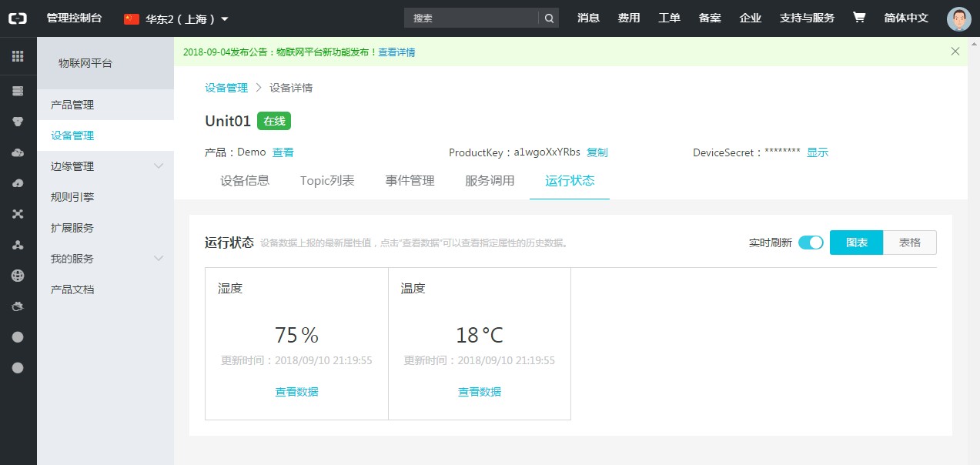Click 查看 link next to product Demo

click(283, 152)
